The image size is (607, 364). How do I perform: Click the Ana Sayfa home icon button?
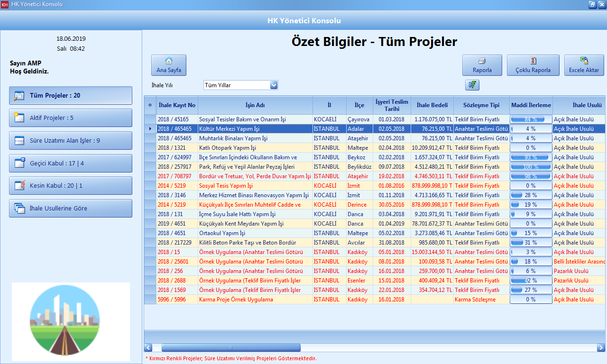point(168,65)
